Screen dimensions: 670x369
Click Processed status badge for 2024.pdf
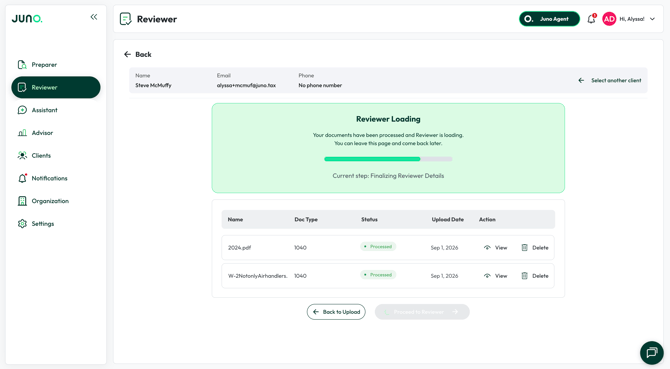378,246
